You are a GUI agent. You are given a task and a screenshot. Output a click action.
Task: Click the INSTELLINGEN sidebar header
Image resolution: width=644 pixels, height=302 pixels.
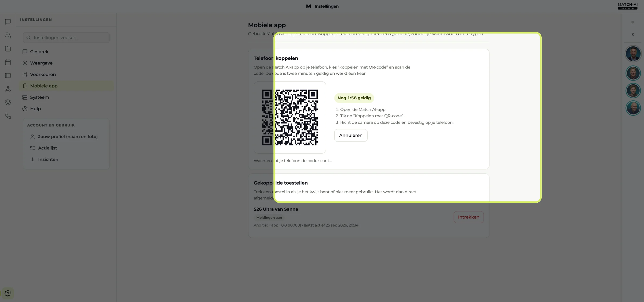(36, 20)
